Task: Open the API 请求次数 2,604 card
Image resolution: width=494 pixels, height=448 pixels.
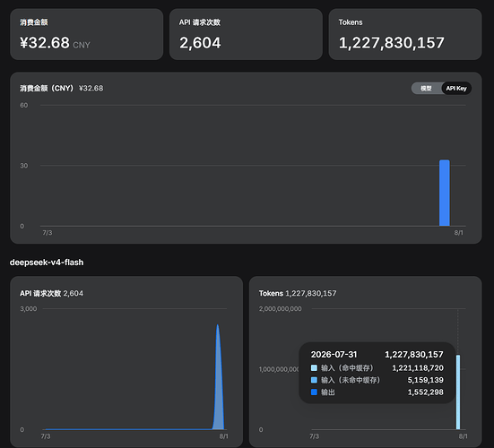Action: tap(246, 34)
